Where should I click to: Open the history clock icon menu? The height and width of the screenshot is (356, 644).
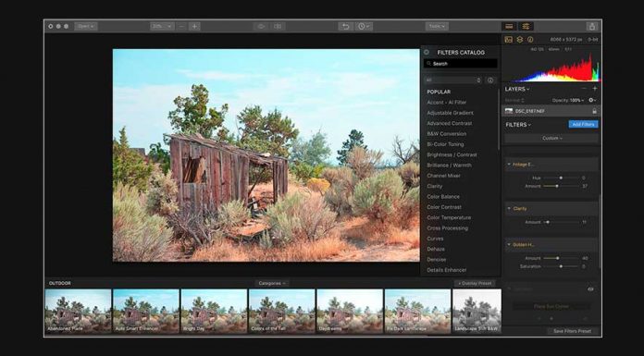364,26
